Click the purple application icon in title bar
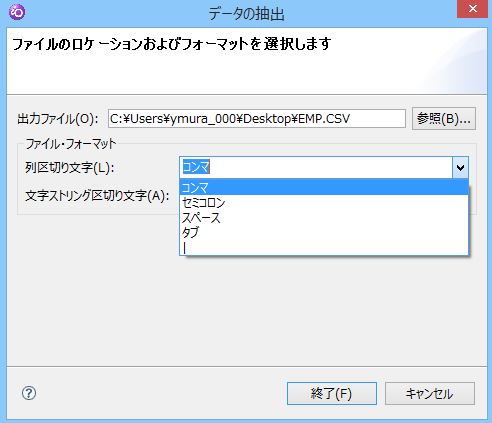 (x=16, y=12)
